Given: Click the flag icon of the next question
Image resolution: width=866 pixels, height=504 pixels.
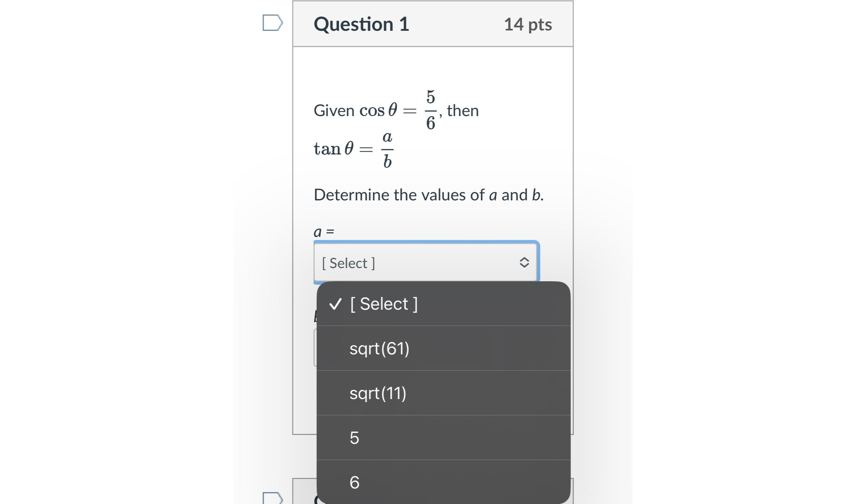Looking at the screenshot, I should [272, 498].
